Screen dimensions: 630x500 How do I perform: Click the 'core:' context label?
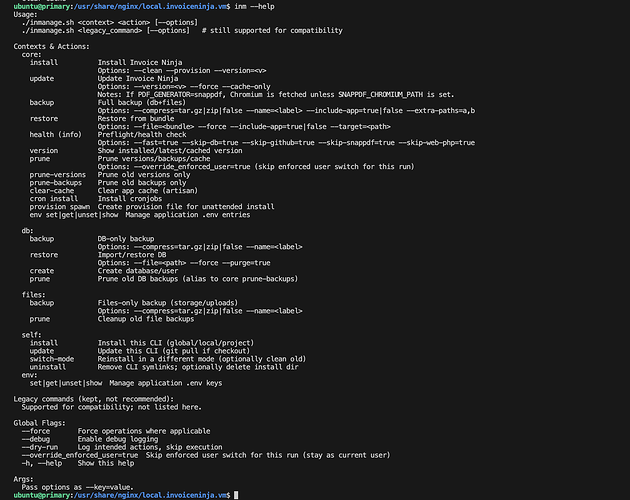(31, 55)
